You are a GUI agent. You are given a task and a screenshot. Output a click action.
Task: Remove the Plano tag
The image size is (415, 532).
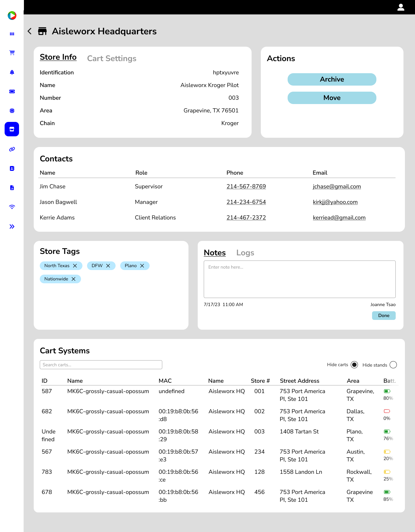point(142,266)
